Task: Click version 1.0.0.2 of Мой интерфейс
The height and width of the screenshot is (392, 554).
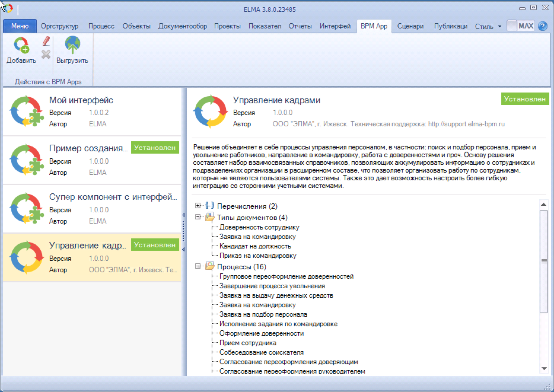Action: (x=99, y=113)
